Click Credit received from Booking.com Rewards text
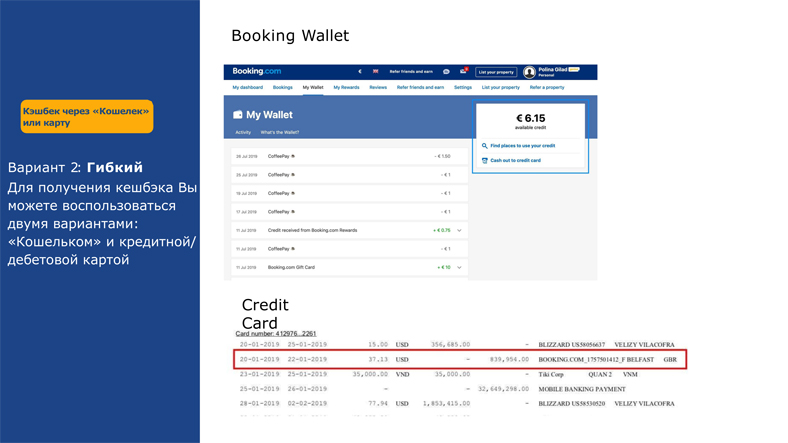The height and width of the screenshot is (443, 788). click(x=313, y=231)
